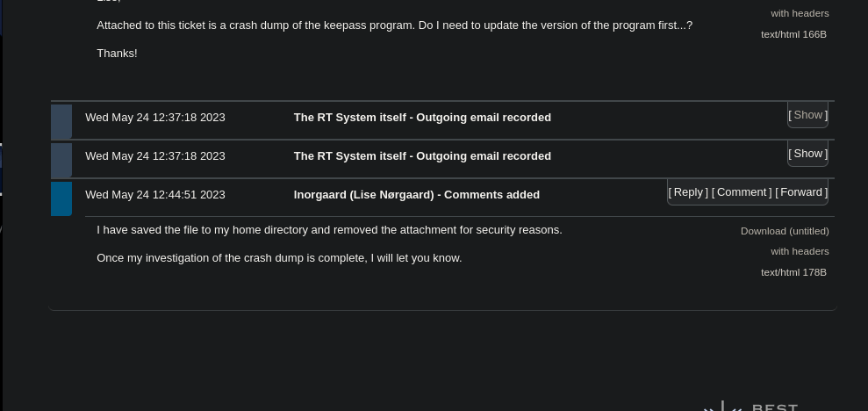Screen dimensions: 868x411
Task: Click the Best Practical logo
Action: [x=753, y=407]
